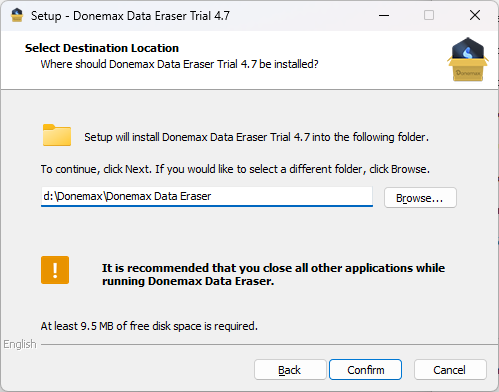Click 'At least 9.5 MB of free disk space' text
499x392 pixels.
tap(149, 326)
